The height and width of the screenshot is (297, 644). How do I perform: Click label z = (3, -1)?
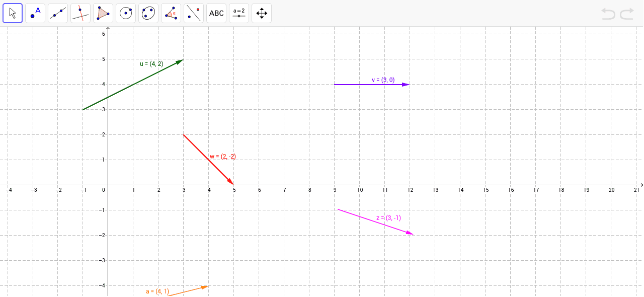click(388, 218)
